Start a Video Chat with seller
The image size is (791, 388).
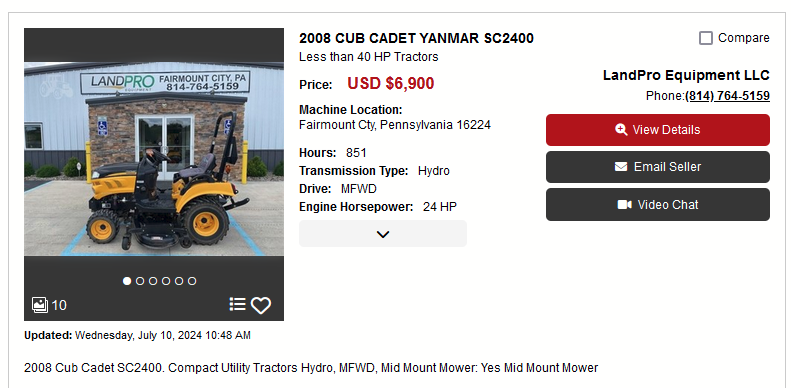658,205
